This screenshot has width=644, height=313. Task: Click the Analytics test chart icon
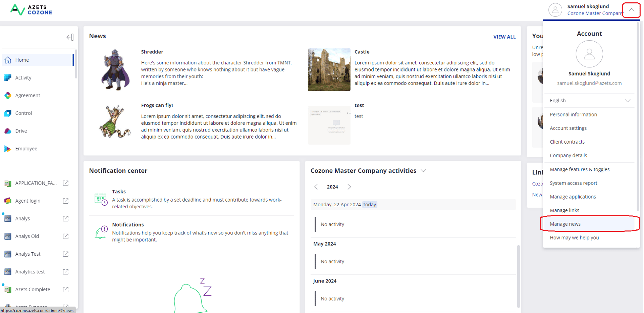8,272
